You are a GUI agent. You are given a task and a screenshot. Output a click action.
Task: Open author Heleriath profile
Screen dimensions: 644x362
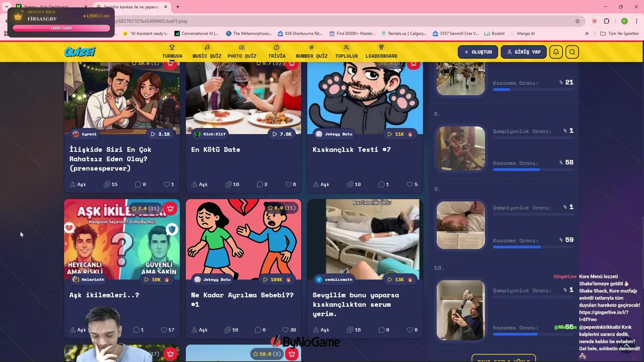click(88, 280)
